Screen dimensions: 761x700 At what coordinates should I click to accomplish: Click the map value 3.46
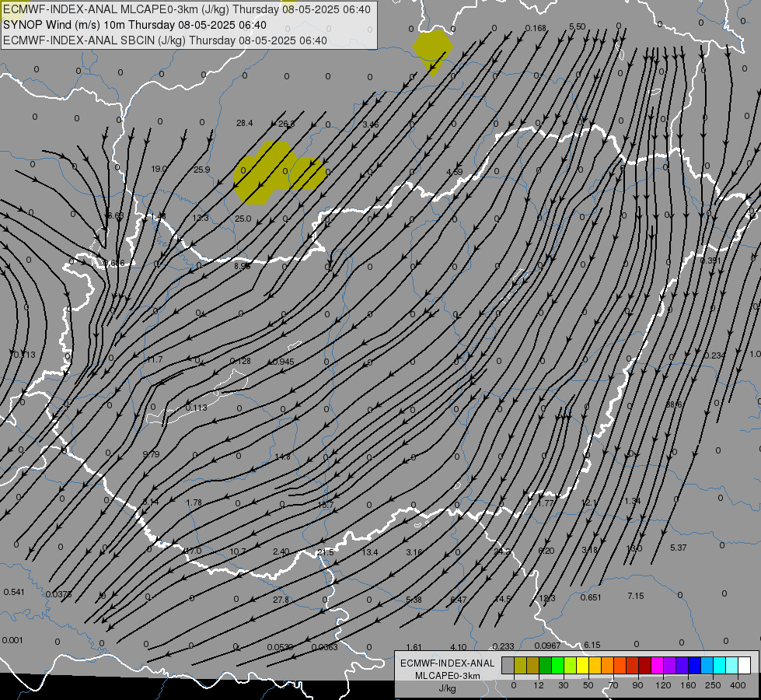(x=371, y=124)
